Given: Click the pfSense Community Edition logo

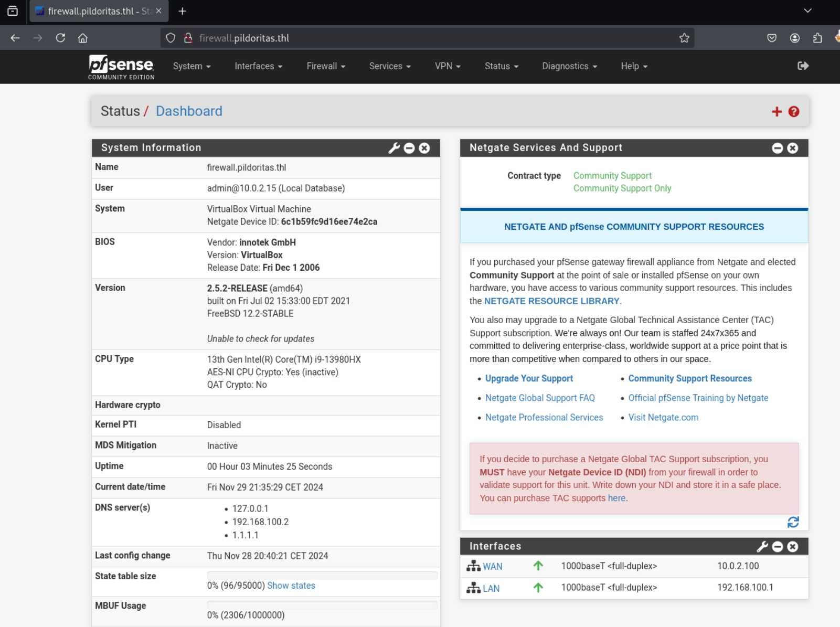Looking at the screenshot, I should click(x=121, y=67).
